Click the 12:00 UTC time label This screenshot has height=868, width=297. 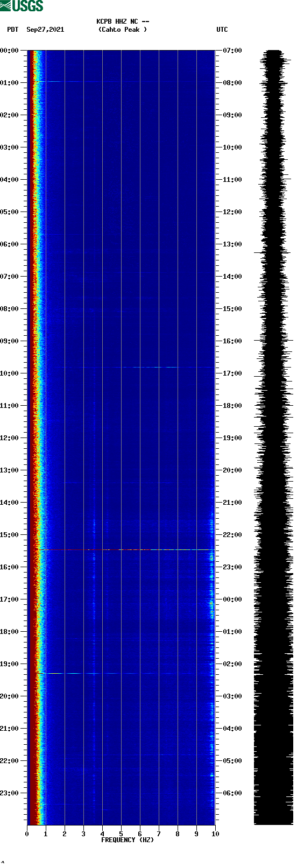[232, 212]
